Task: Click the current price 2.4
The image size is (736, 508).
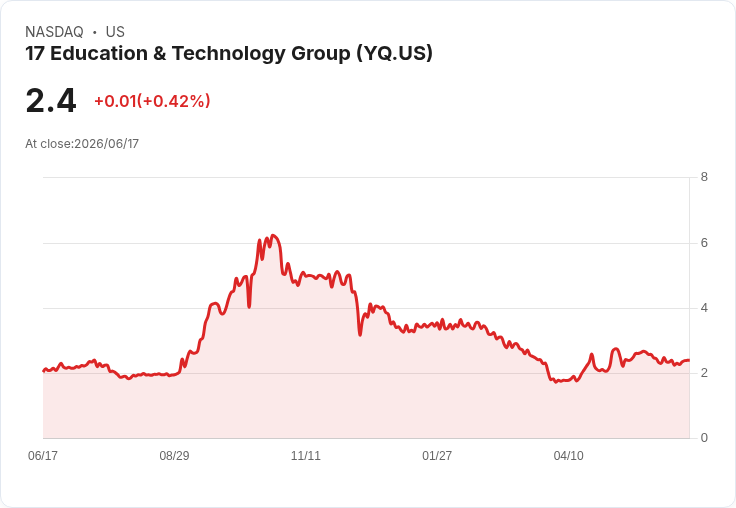Action: click(x=51, y=101)
